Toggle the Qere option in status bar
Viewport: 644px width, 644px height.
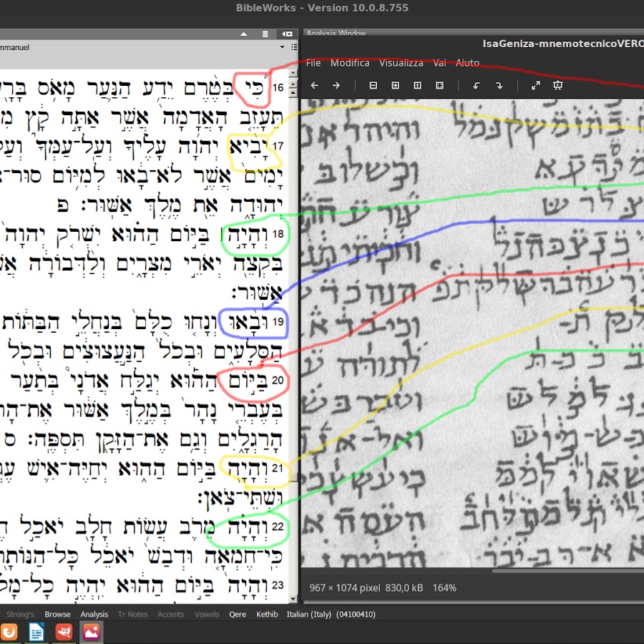point(238,614)
